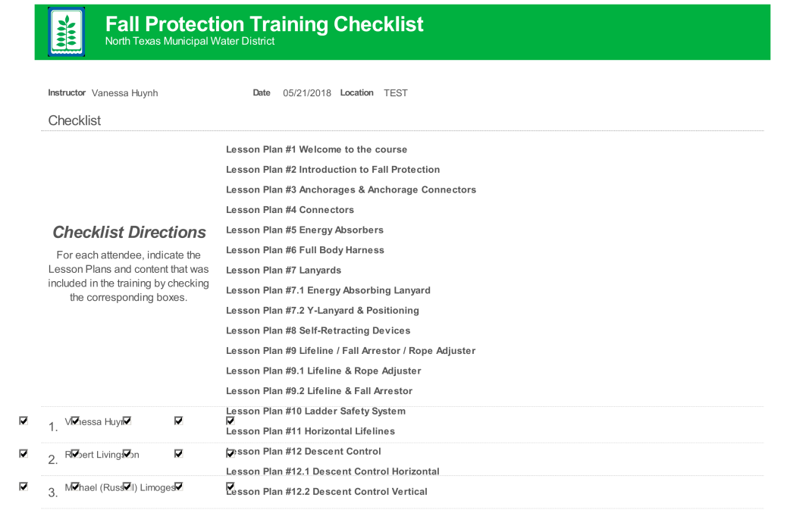Click Lesson Plan #6 Full Body Harness
The image size is (787, 532).
(x=305, y=250)
